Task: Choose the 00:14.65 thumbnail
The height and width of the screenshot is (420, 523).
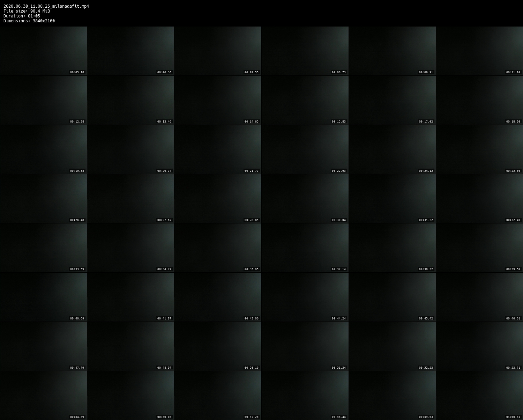Action: 218,100
